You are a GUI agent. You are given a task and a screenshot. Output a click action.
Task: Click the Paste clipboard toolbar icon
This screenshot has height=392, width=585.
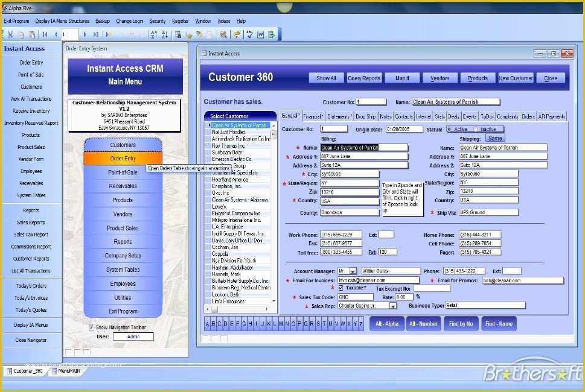32,34
